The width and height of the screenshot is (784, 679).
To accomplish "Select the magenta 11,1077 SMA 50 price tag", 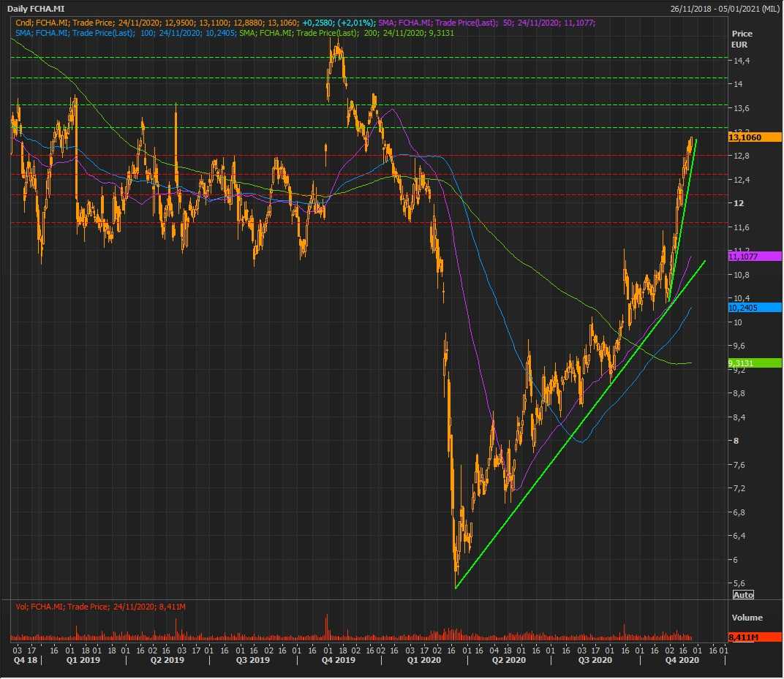I will (754, 257).
